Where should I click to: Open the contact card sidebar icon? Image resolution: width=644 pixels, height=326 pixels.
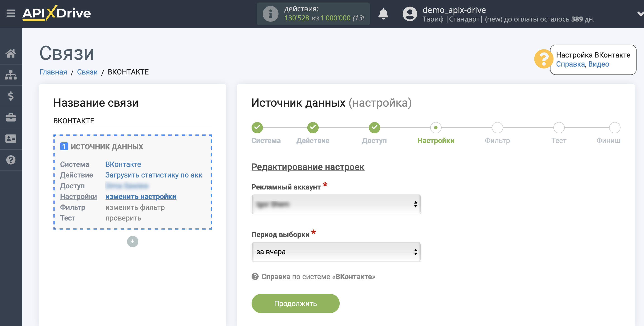point(11,139)
